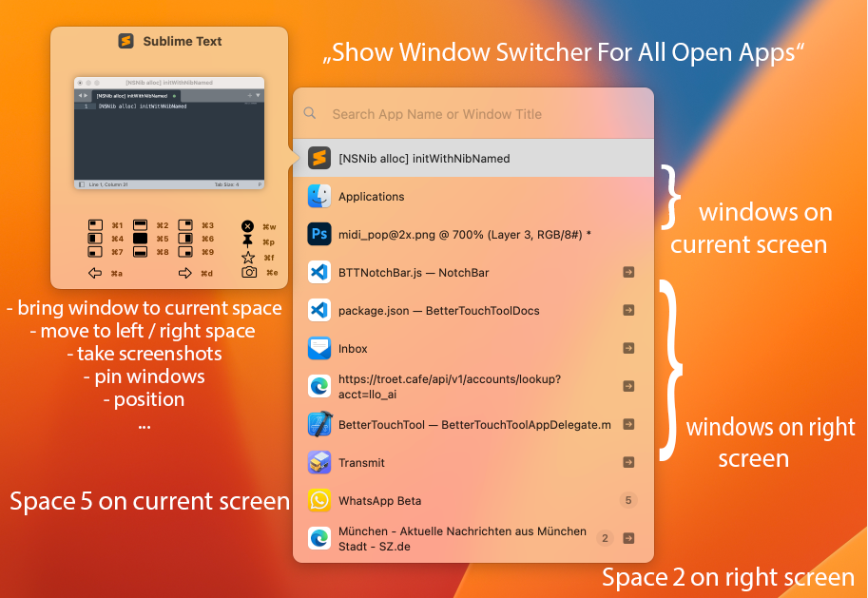This screenshot has height=598, width=868.
Task: Click the left arrow icon labeled ⌘a
Action: 95,273
